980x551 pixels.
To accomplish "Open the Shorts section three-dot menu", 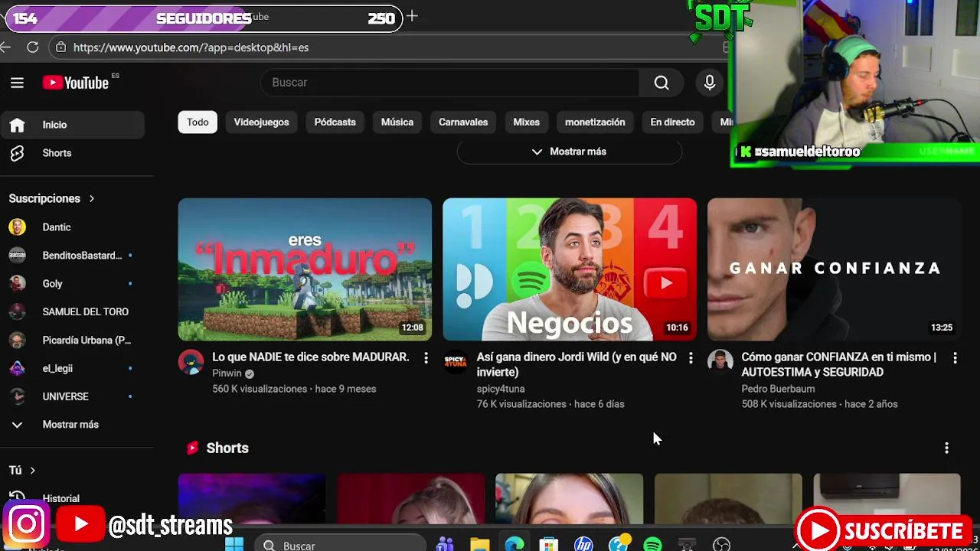I will coord(946,448).
